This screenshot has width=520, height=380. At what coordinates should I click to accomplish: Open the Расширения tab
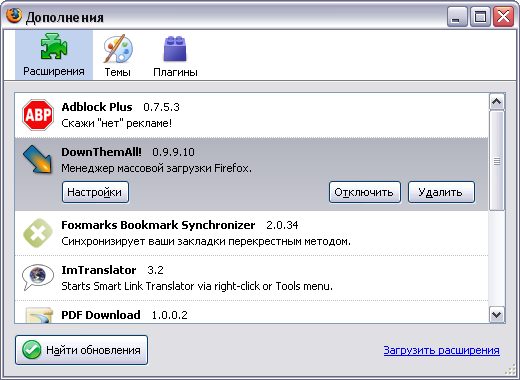[54, 55]
